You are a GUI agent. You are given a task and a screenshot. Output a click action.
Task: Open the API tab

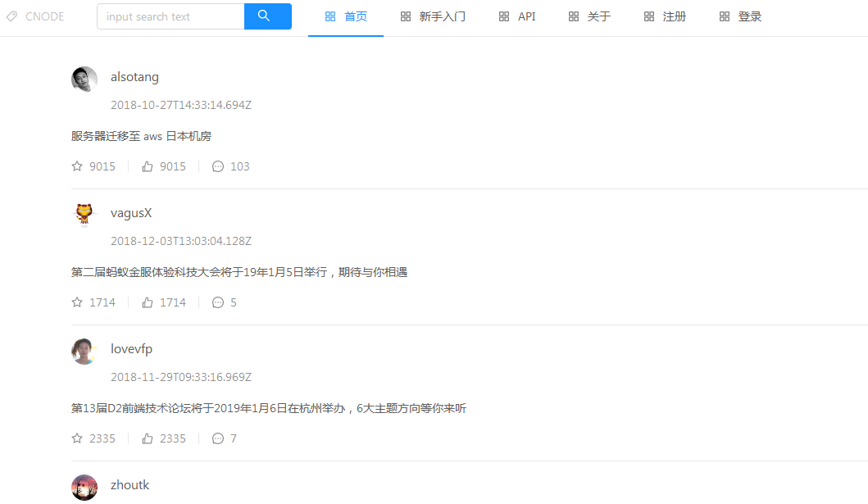coord(527,16)
